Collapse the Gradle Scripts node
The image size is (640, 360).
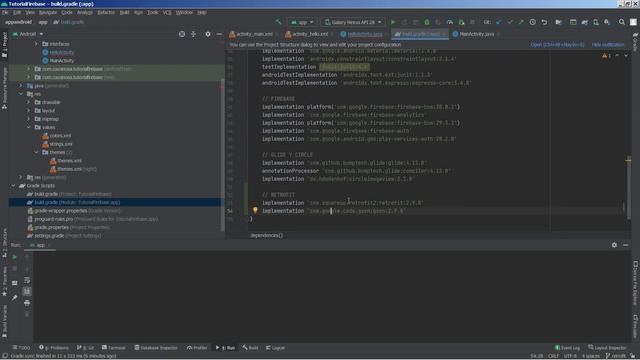tap(13, 186)
